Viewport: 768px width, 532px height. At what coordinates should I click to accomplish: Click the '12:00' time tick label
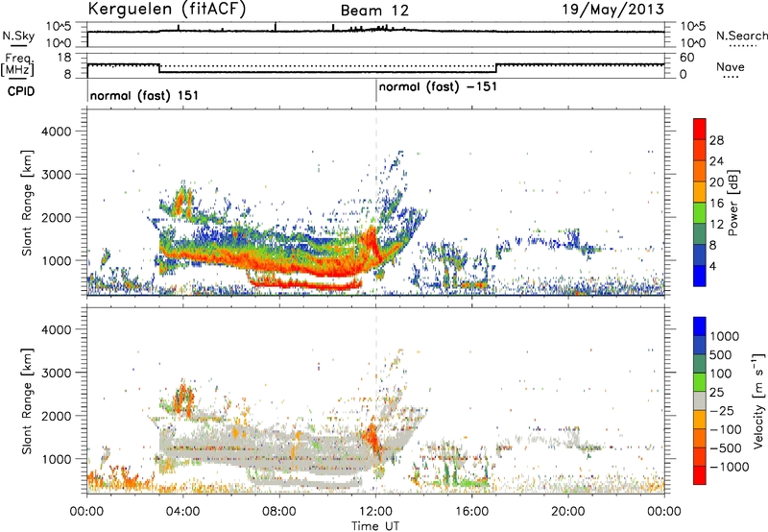coord(375,512)
